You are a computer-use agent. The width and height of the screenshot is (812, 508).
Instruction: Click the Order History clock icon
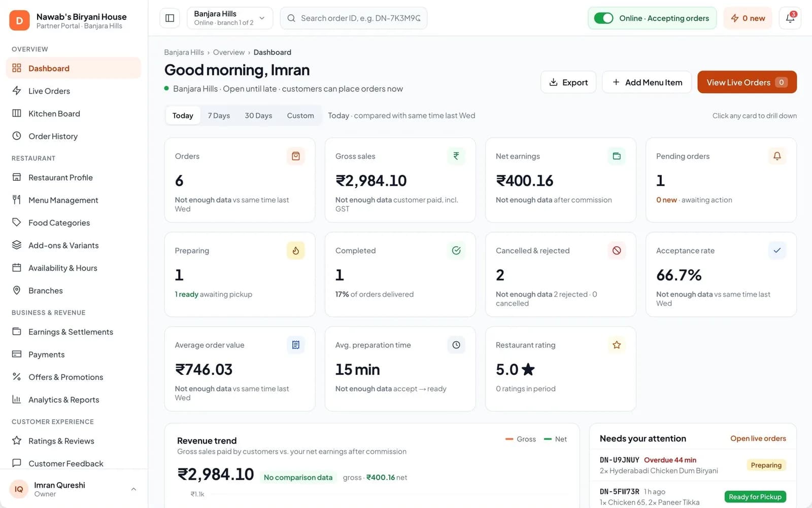[x=17, y=136]
